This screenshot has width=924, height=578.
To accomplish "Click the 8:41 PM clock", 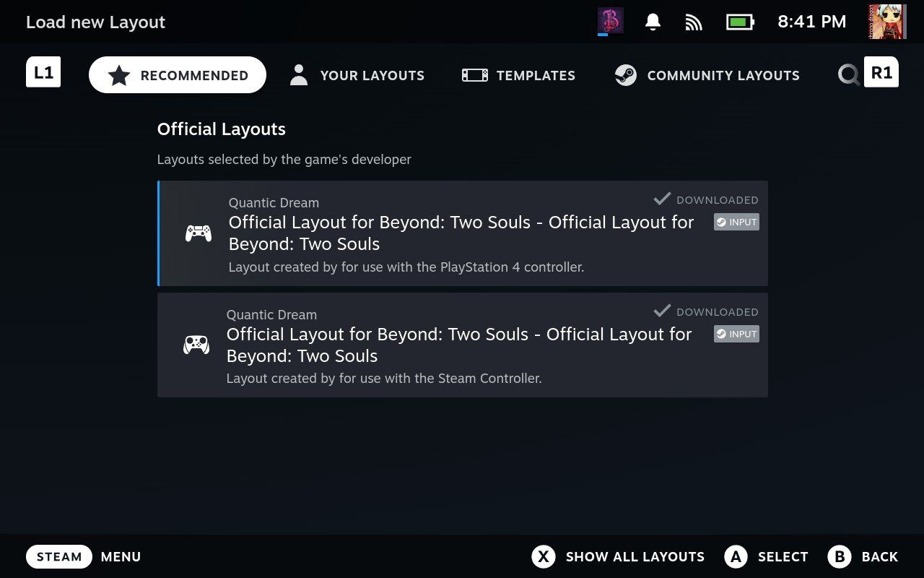I will 811,22.
